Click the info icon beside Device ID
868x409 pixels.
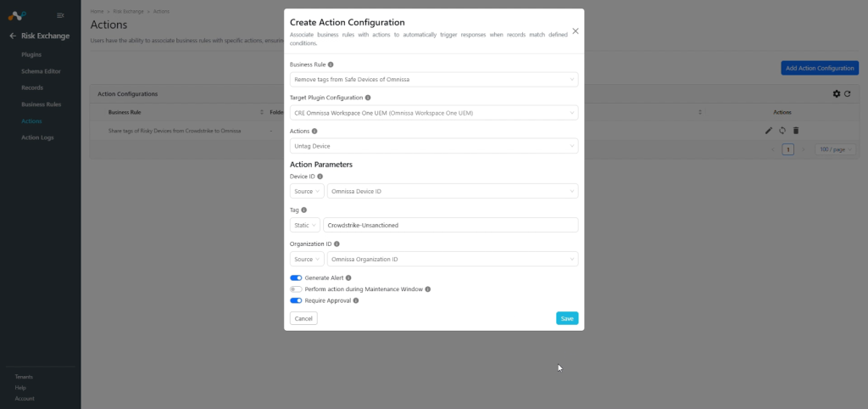point(320,176)
